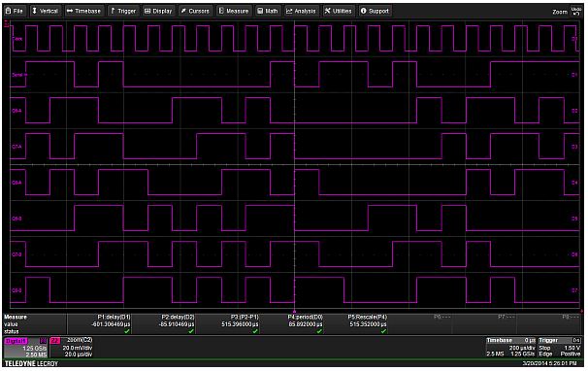This screenshot has height=371, width=588.
Task: Open the Trigger descriptor box at bottom
Action: pyautogui.click(x=560, y=347)
